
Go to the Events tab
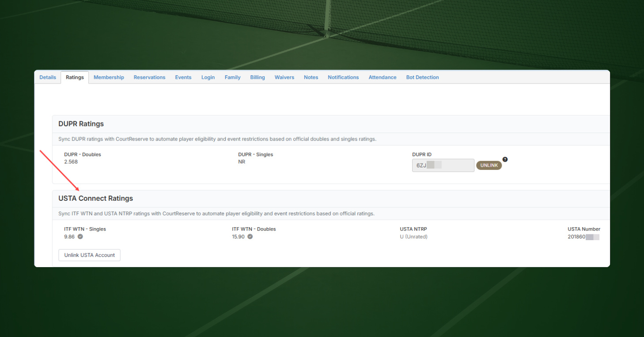[x=183, y=77]
